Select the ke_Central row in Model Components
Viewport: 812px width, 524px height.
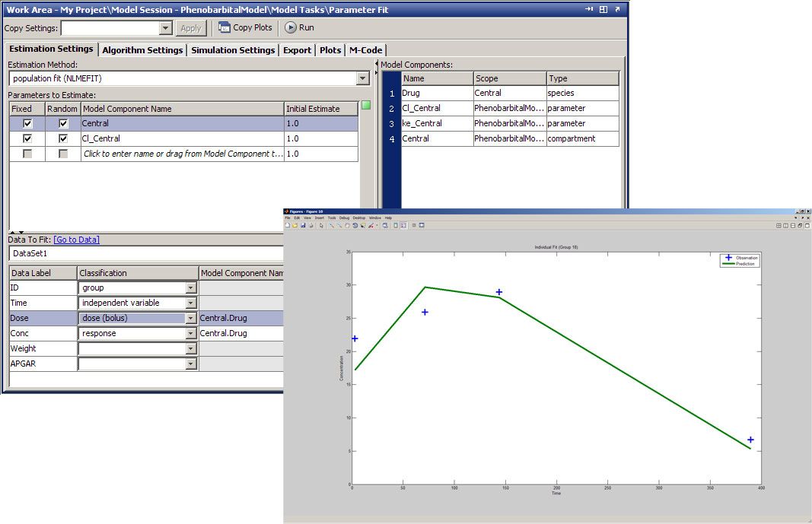pos(510,123)
